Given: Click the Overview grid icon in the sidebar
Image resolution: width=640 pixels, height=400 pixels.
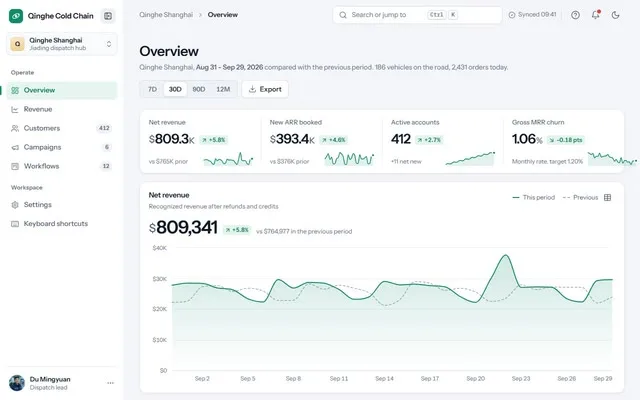Looking at the screenshot, I should [15, 90].
